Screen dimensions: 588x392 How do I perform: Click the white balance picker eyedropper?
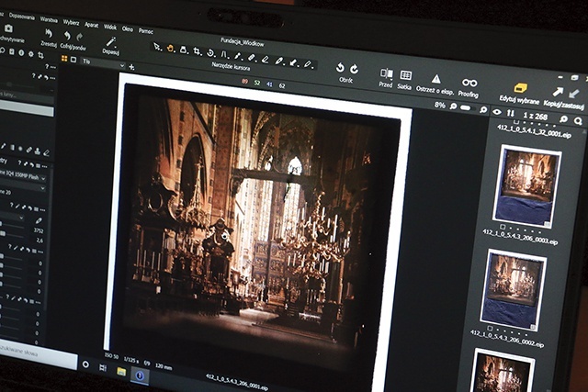(x=39, y=220)
